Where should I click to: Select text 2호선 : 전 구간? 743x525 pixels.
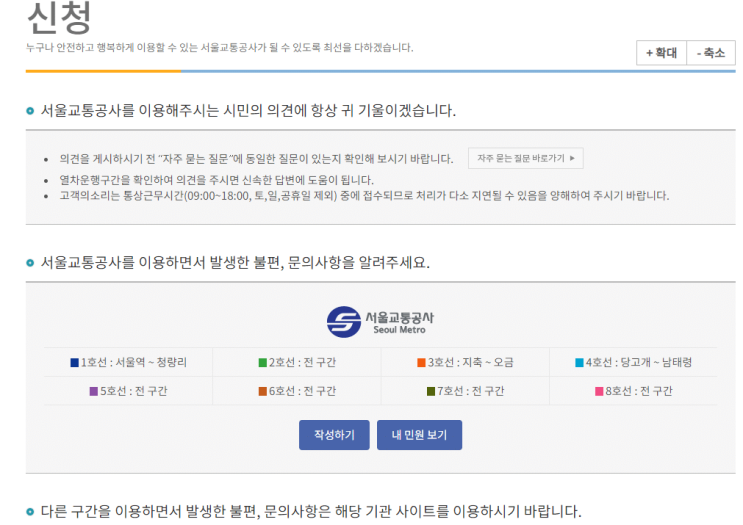click(302, 362)
